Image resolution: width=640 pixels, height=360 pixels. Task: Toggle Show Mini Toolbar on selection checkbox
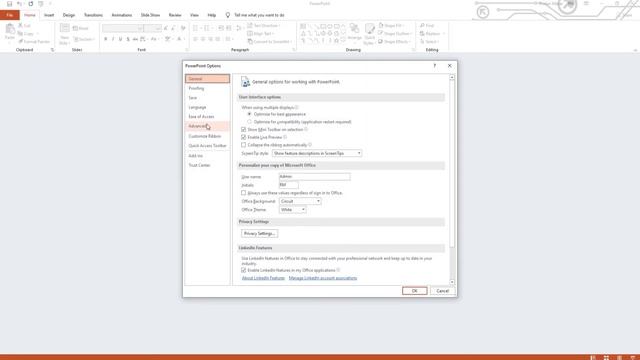[244, 129]
